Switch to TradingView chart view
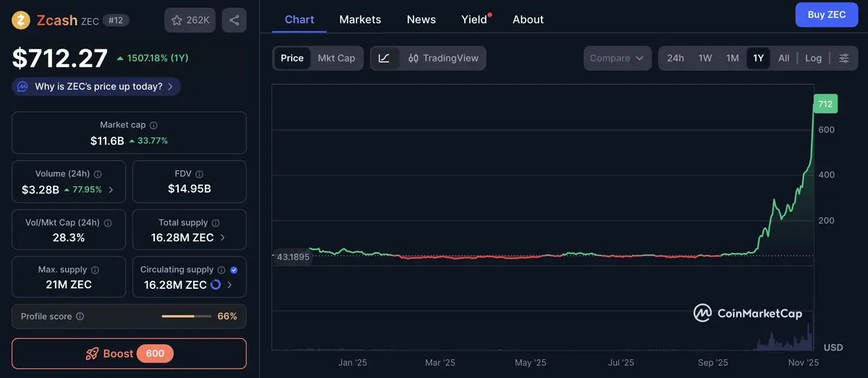Screen dimensions: 868x378 443,58
